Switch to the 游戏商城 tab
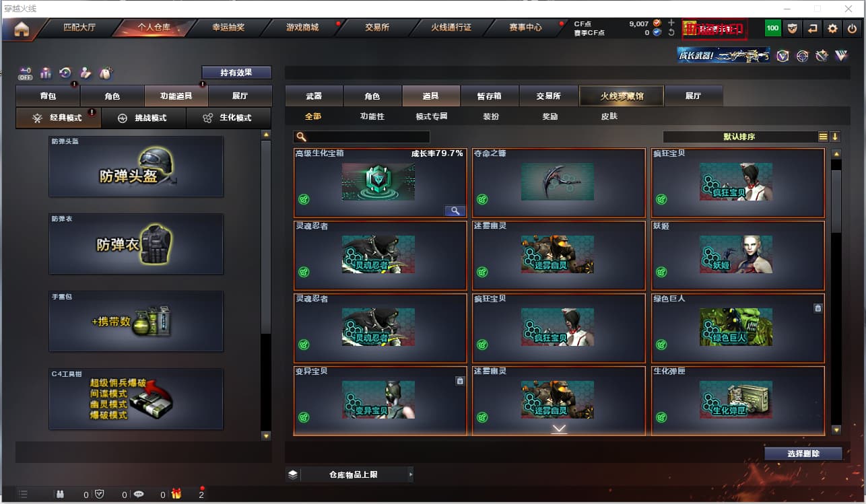The width and height of the screenshot is (866, 504). point(302,28)
